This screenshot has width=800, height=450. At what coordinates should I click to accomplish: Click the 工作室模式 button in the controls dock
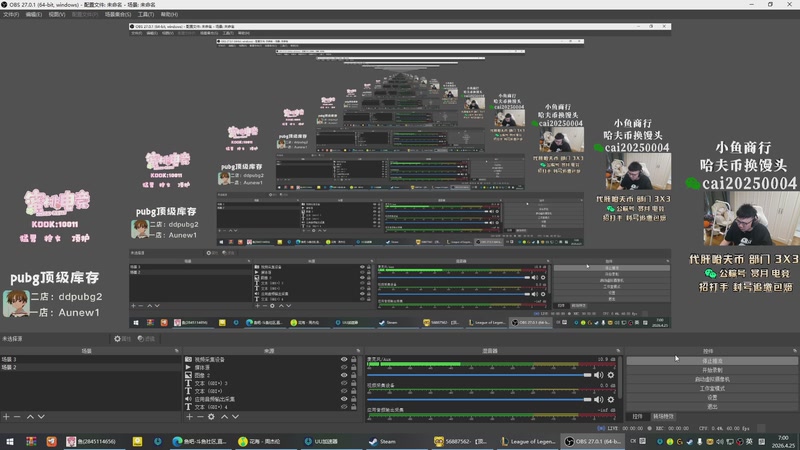click(712, 388)
